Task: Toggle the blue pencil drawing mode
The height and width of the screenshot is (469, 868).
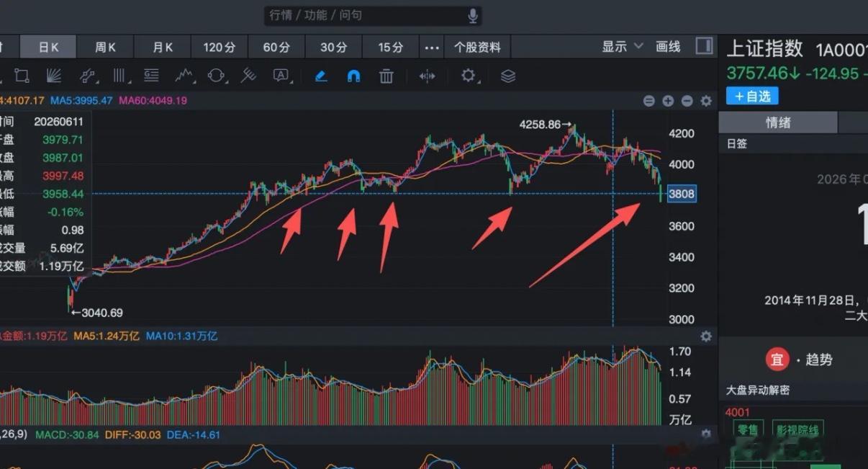Action: point(321,76)
